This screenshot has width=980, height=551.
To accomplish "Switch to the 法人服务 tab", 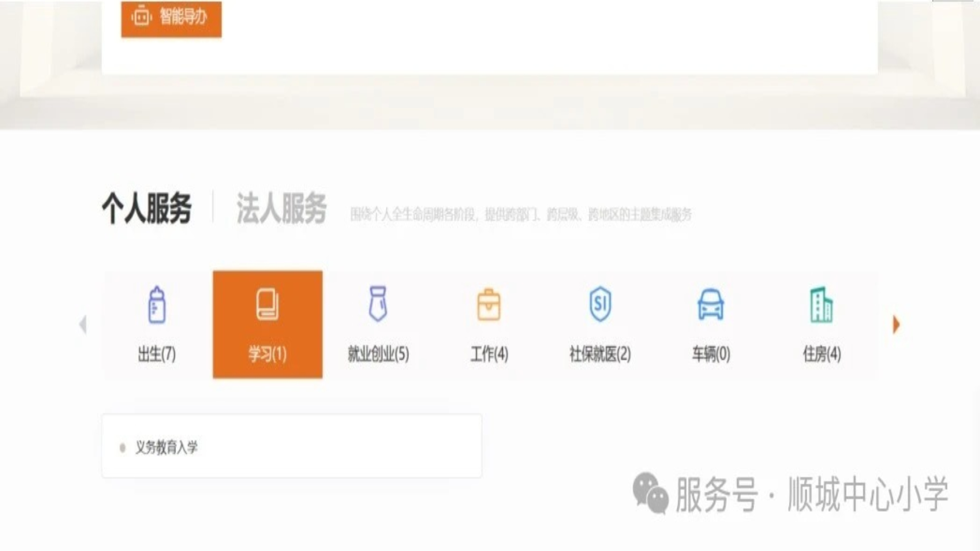I will click(x=281, y=208).
